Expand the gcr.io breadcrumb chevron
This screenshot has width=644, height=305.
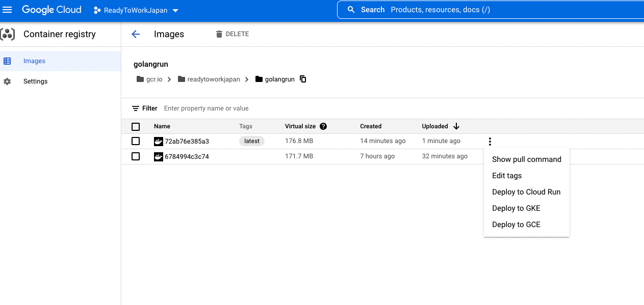coord(170,79)
